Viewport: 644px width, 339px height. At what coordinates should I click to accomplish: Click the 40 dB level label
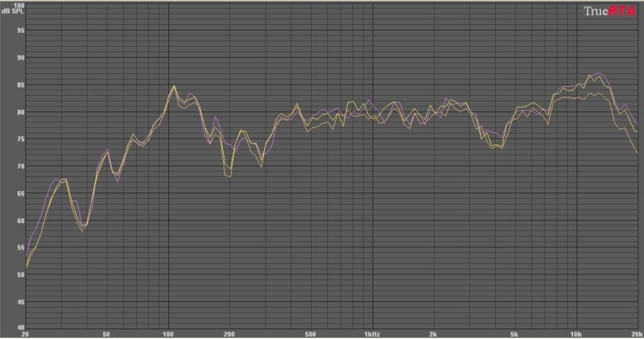pos(20,327)
